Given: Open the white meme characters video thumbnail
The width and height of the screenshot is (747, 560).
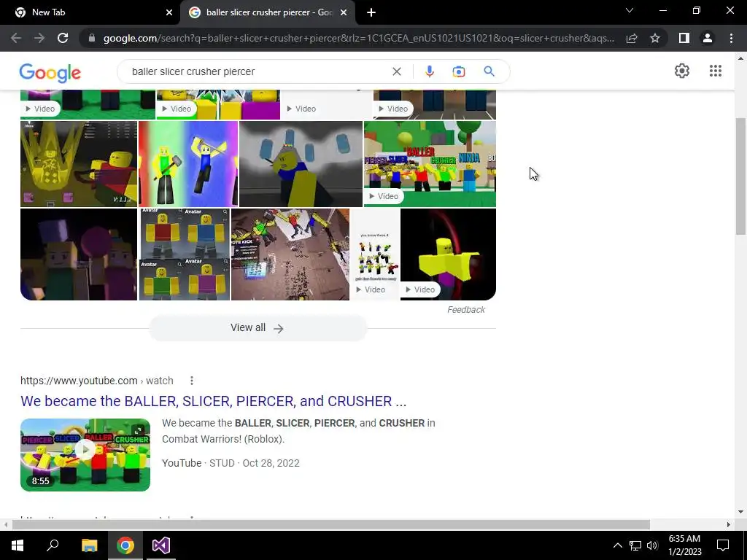Looking at the screenshot, I should tap(376, 254).
